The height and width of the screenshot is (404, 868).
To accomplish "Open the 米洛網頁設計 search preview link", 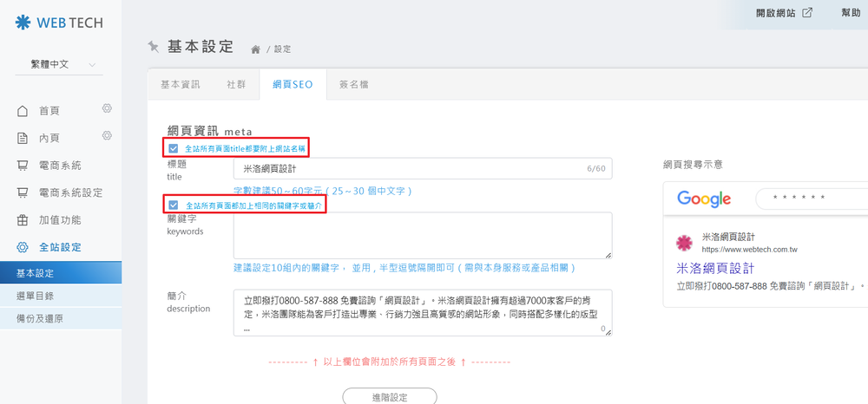I will click(714, 268).
